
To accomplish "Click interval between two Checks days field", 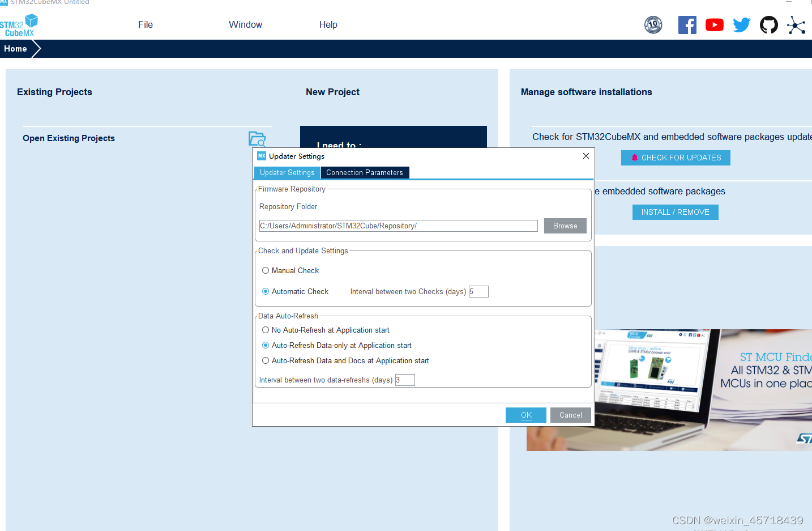I will click(x=478, y=292).
